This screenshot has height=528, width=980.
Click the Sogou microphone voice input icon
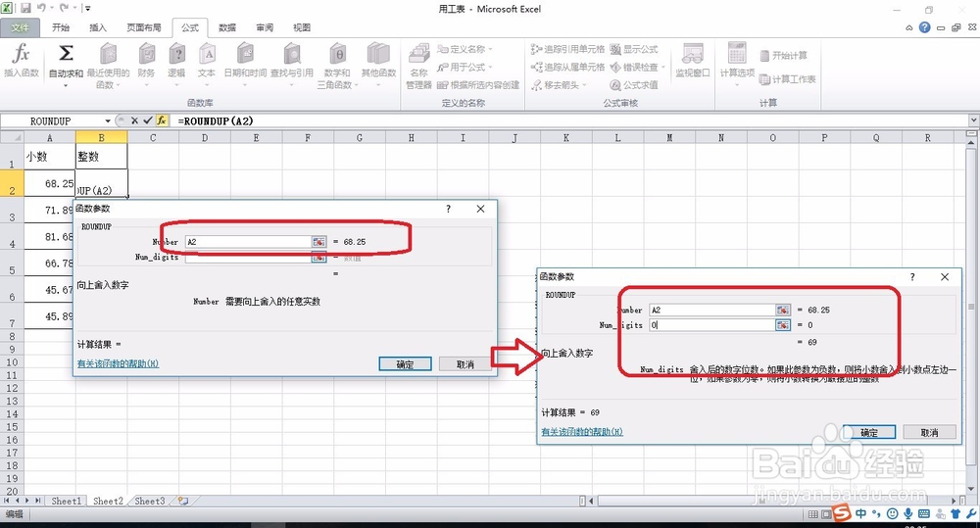point(908,513)
